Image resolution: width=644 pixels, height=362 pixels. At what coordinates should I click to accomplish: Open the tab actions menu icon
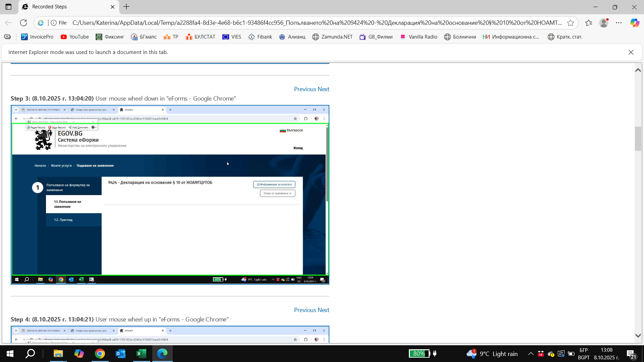[8, 7]
